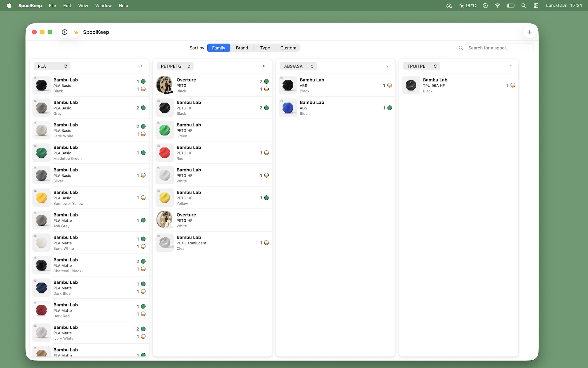The image size is (588, 368).
Task: Open the File menu
Action: pos(52,6)
